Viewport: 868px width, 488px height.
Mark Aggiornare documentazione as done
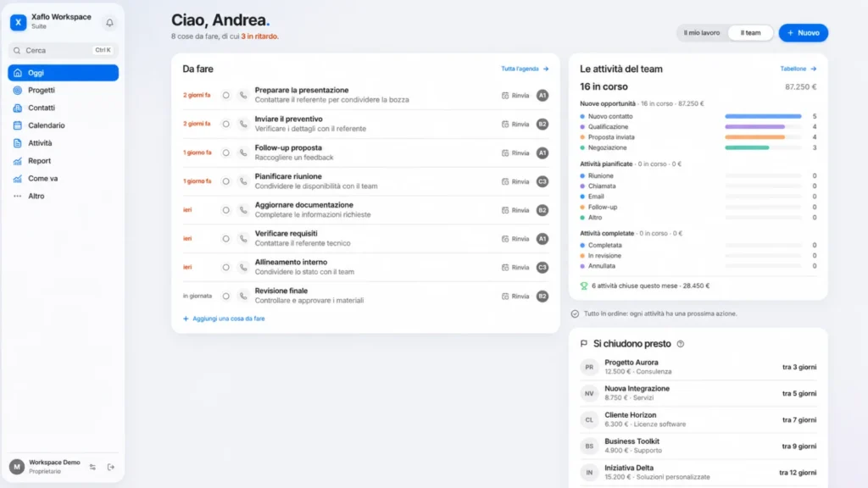(225, 210)
